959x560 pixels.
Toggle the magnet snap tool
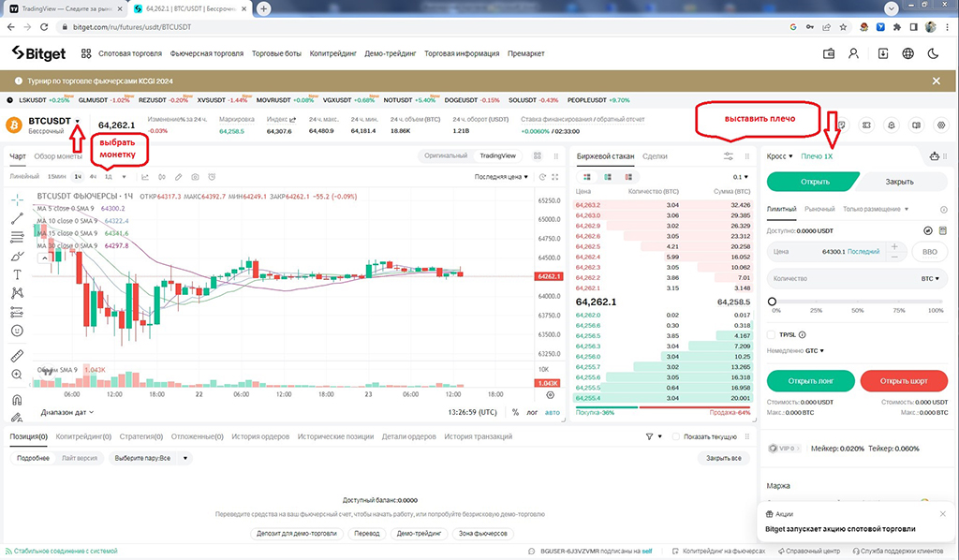coord(17,400)
